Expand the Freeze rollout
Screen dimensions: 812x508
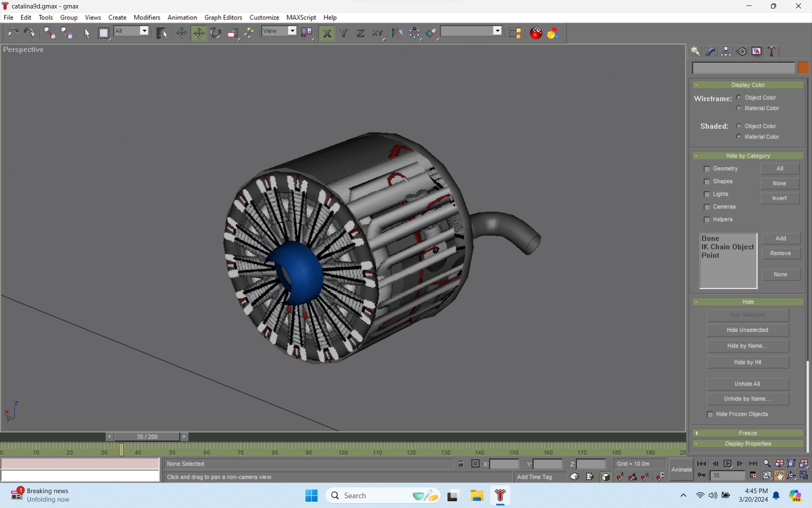pyautogui.click(x=747, y=433)
